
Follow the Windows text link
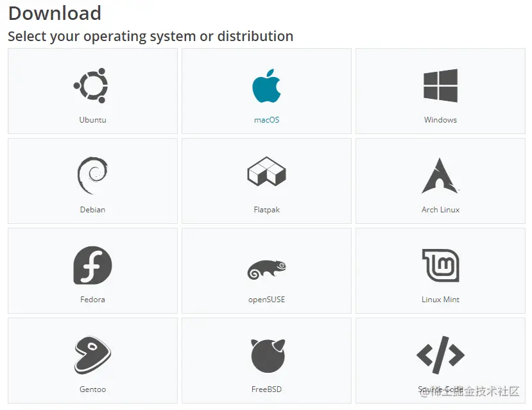[440, 120]
